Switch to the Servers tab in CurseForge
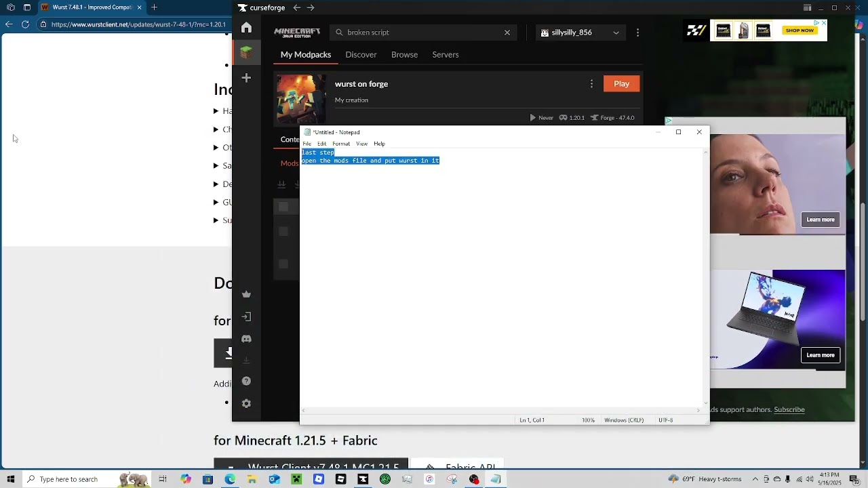Image resolution: width=868 pixels, height=488 pixels. coord(446,54)
